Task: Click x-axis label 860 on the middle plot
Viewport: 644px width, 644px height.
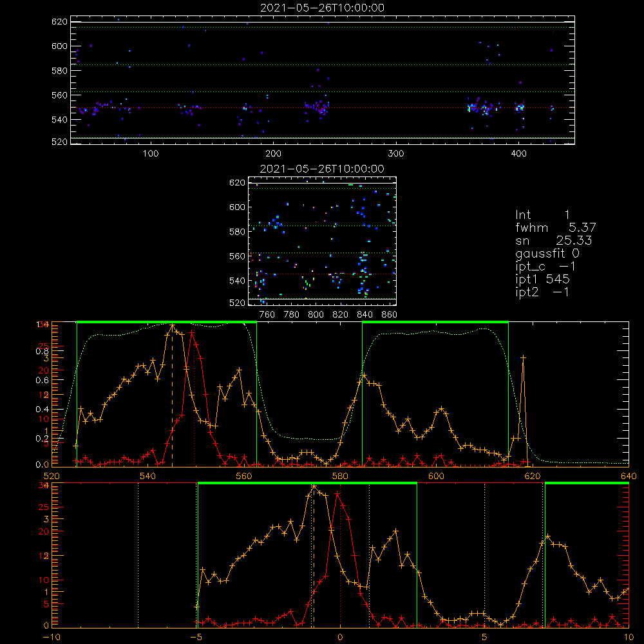Action: coord(390,315)
